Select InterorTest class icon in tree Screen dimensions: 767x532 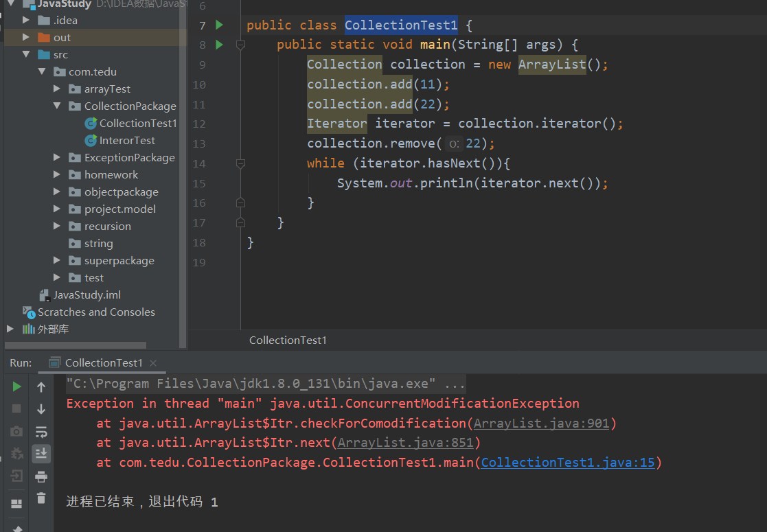pos(91,140)
